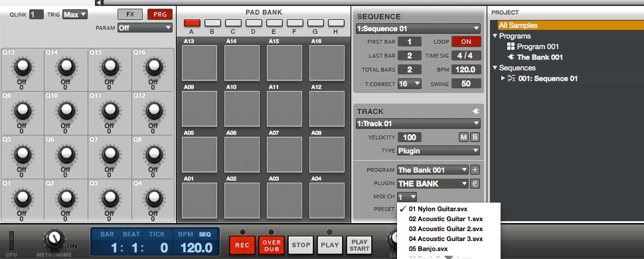
Task: Click the REC transport button
Action: (x=242, y=245)
